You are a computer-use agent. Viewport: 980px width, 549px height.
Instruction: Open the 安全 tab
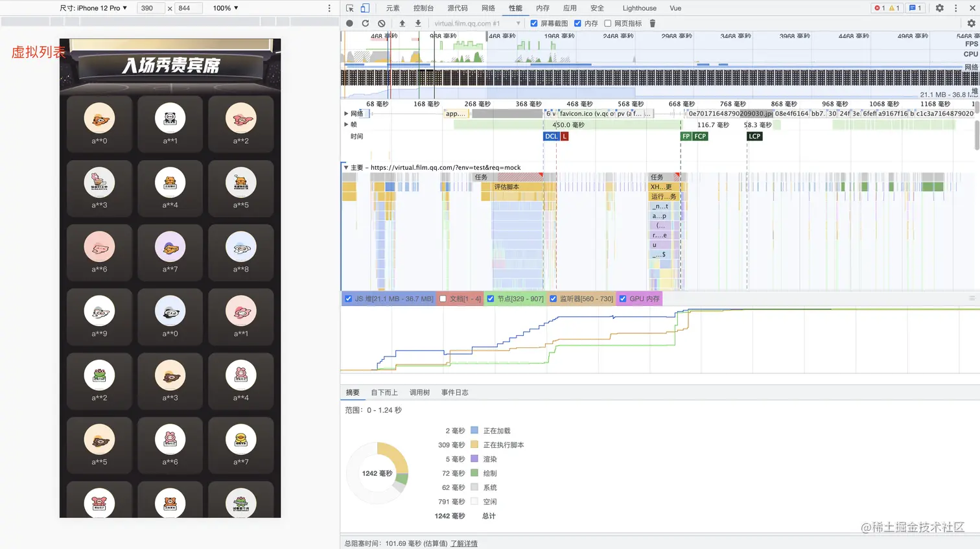coord(597,8)
